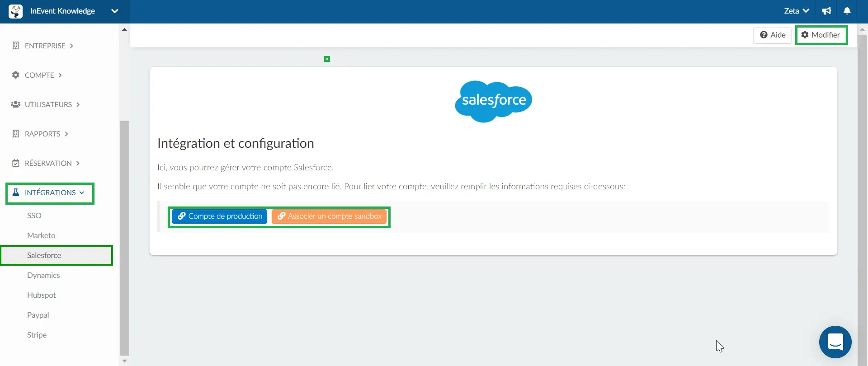
Task: Click the UTILISATEURS people icon
Action: coord(16,104)
